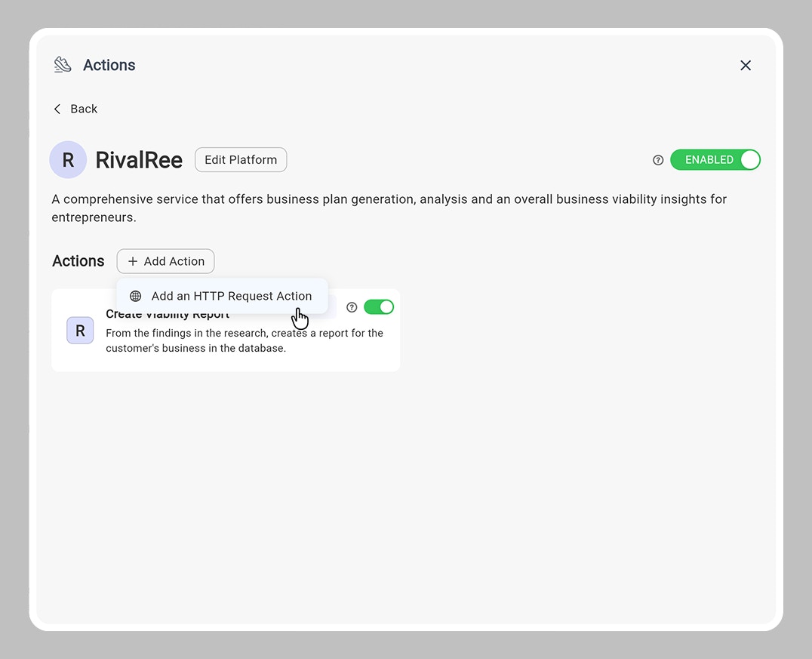Disable the ENABLED platform toggle
This screenshot has width=812, height=659.
pos(715,159)
